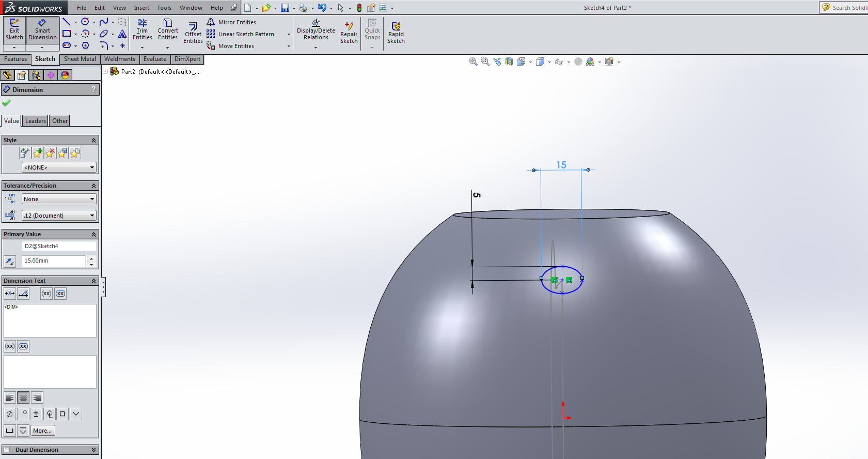Accept the dimension with the green checkmark
868x459 pixels.
click(7, 102)
